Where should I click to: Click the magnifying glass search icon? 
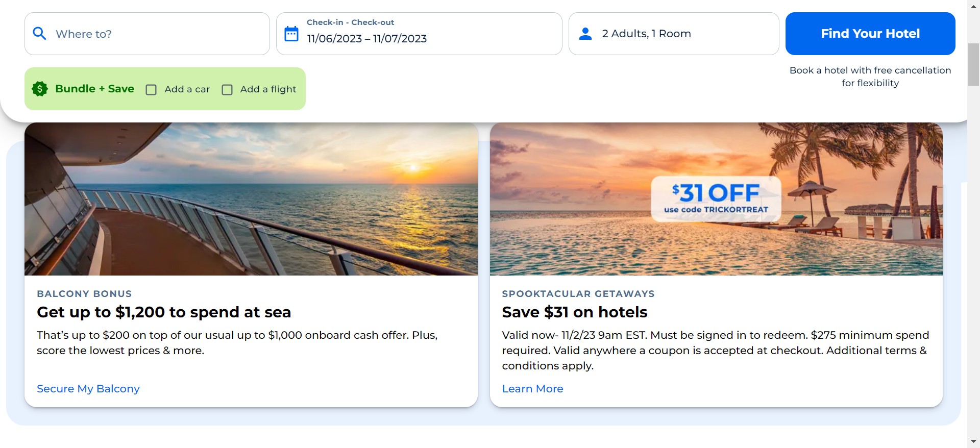pos(39,34)
